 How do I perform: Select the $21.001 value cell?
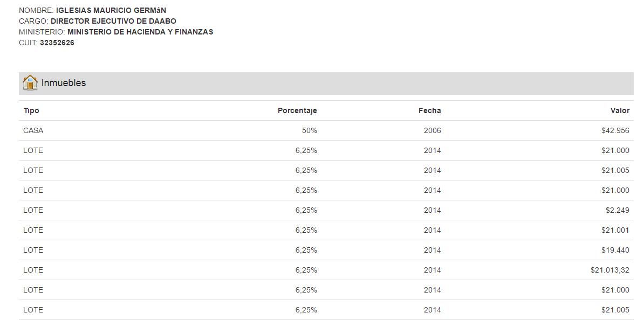point(615,230)
